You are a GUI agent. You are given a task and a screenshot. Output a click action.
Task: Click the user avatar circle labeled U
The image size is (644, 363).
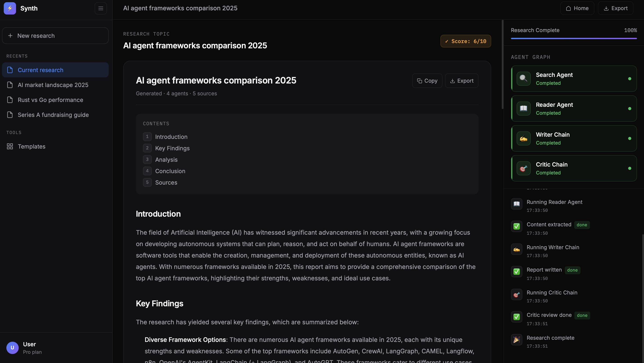[x=13, y=348]
